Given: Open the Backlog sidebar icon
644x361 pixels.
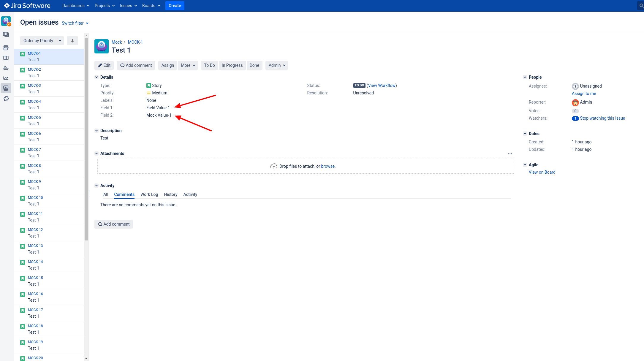Looking at the screenshot, I should [6, 48].
